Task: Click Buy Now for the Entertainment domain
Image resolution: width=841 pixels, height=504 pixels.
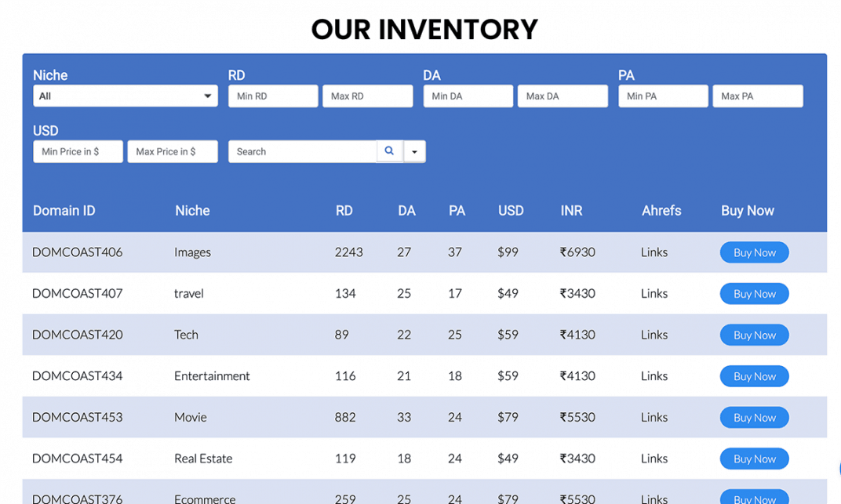Action: coord(754,375)
